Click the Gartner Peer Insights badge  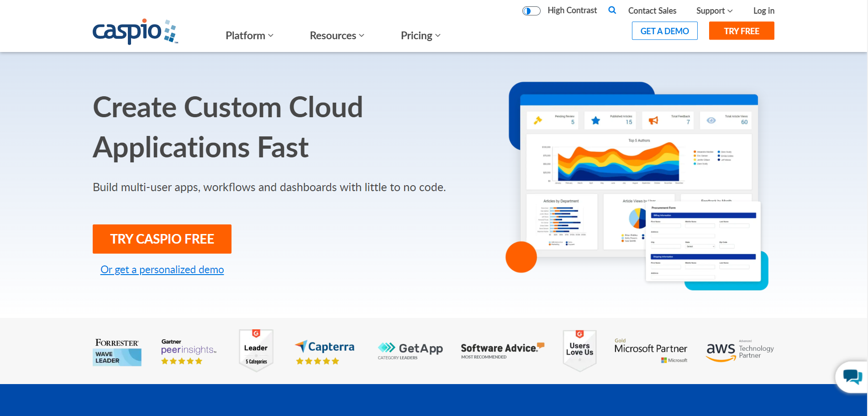(189, 352)
